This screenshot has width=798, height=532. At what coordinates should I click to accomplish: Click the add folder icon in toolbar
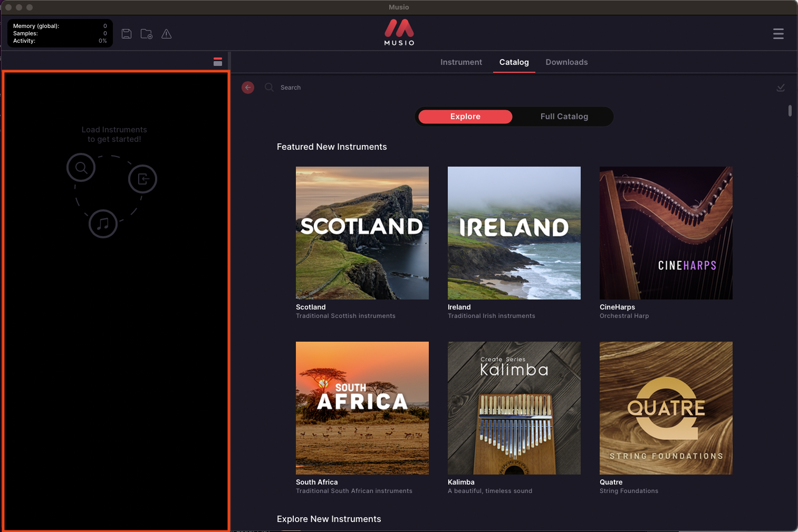(x=147, y=34)
